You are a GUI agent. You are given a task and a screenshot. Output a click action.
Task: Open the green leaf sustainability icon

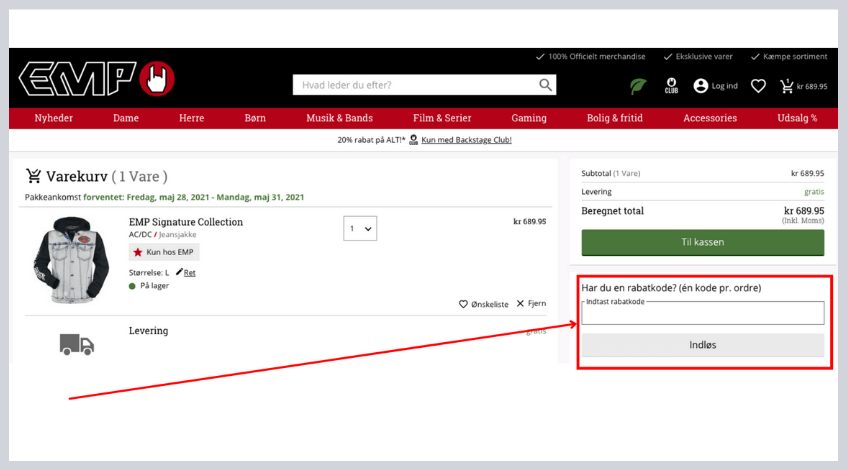(x=637, y=86)
